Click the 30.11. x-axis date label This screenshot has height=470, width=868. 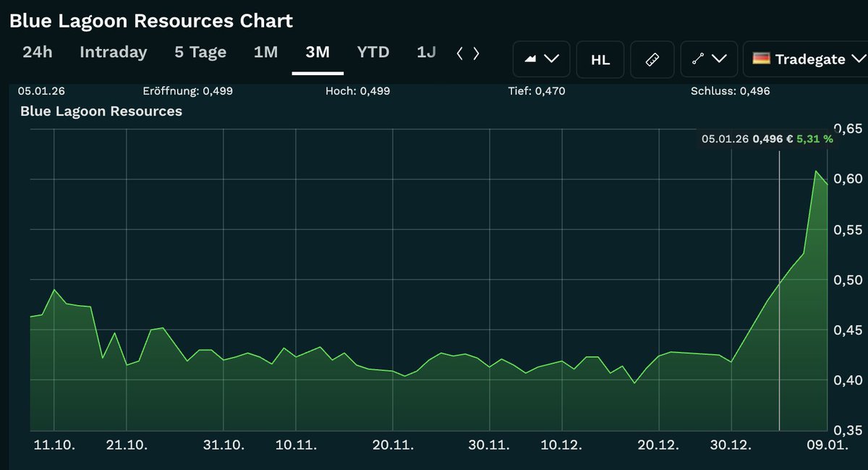[488, 445]
